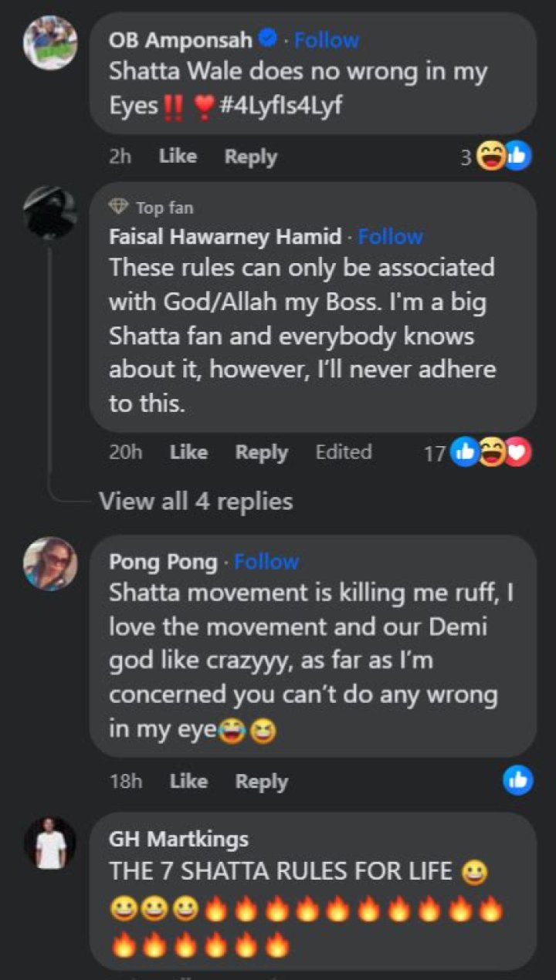
Task: Click the #4LyfIs4Lyf hashtag
Action: pos(281,106)
